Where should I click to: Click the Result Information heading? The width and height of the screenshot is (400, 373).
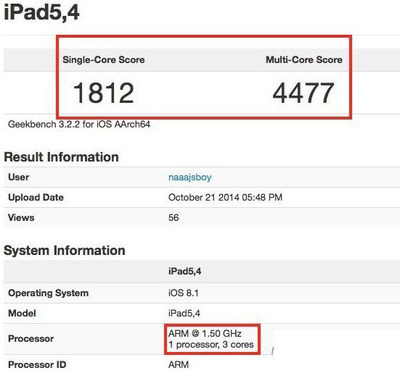tap(61, 157)
